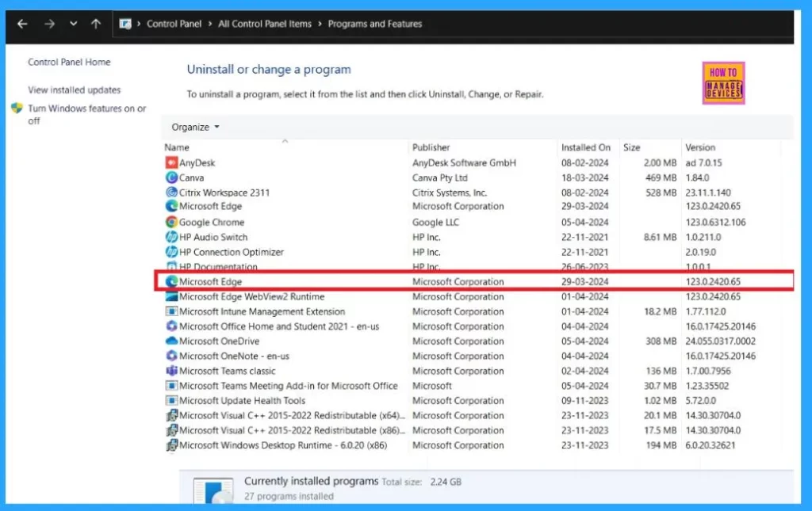This screenshot has width=812, height=511.
Task: Click AnyDesk Software GmbH publisher cell
Action: pyautogui.click(x=464, y=162)
